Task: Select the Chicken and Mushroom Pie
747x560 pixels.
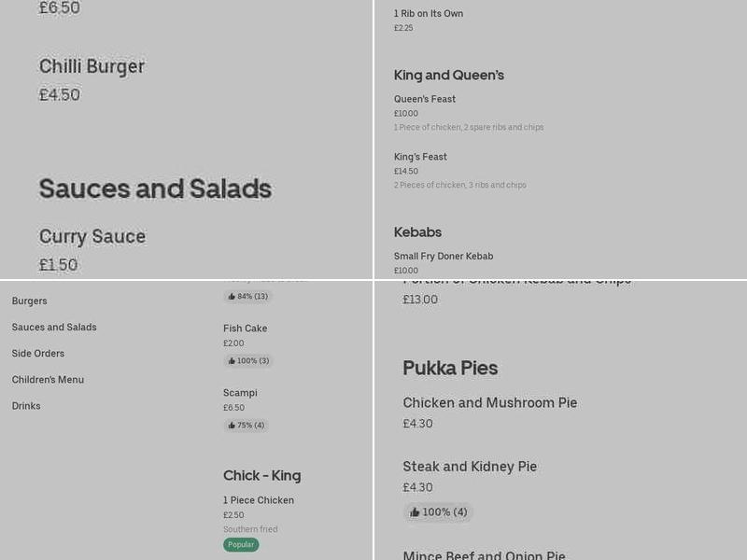Action: (490, 403)
